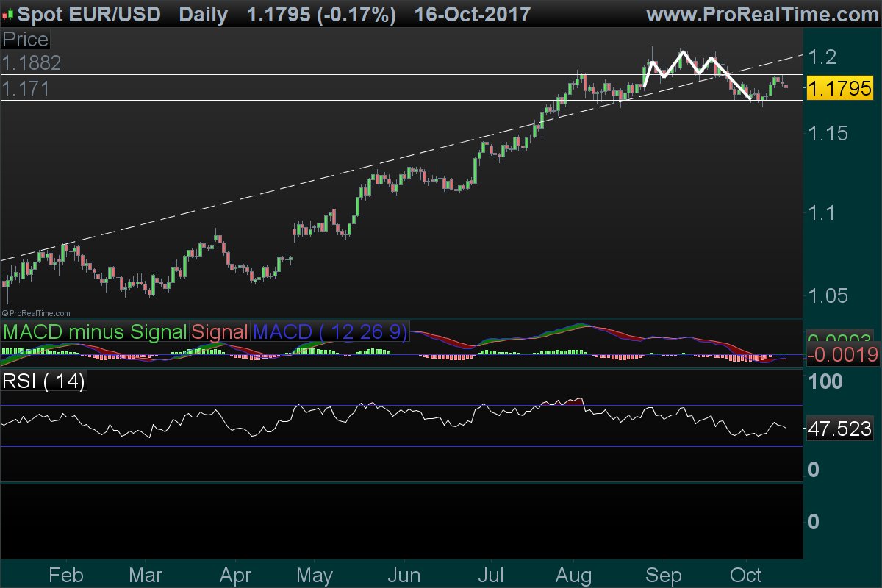This screenshot has height=588, width=882.
Task: Click the -0.0019 MACD value tag
Action: click(x=843, y=355)
